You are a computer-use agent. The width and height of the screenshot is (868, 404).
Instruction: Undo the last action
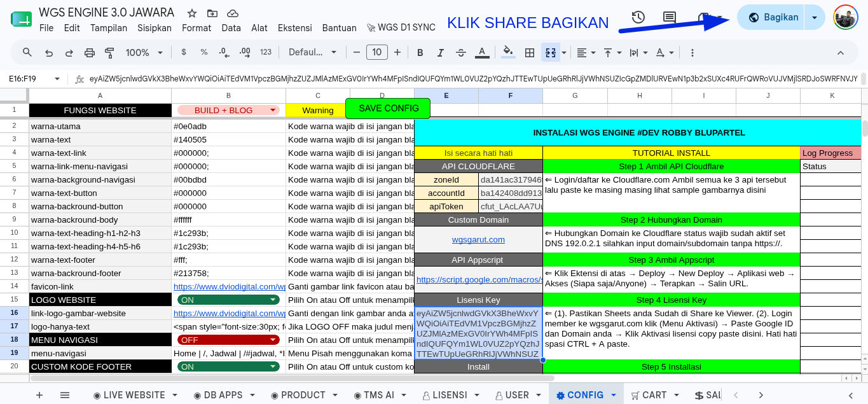(x=48, y=52)
